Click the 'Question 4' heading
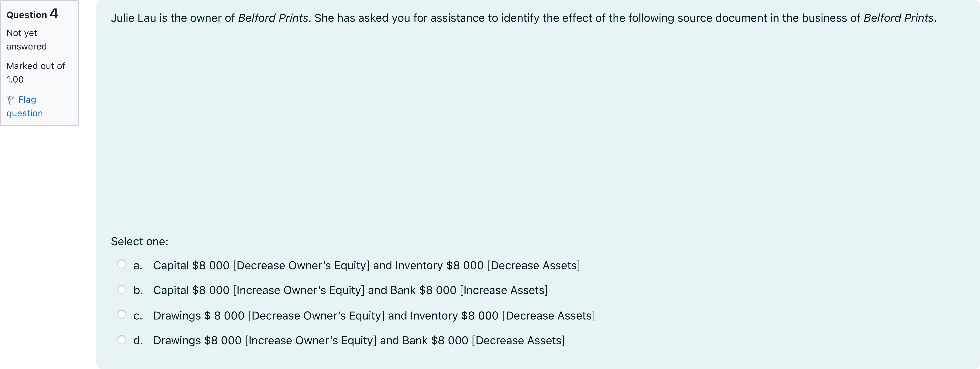 pyautogui.click(x=32, y=14)
